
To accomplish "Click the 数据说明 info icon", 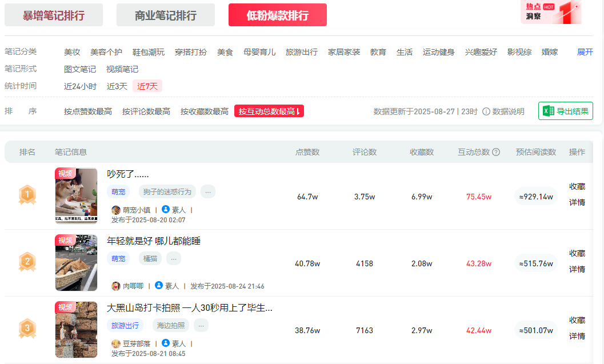I will [x=486, y=111].
